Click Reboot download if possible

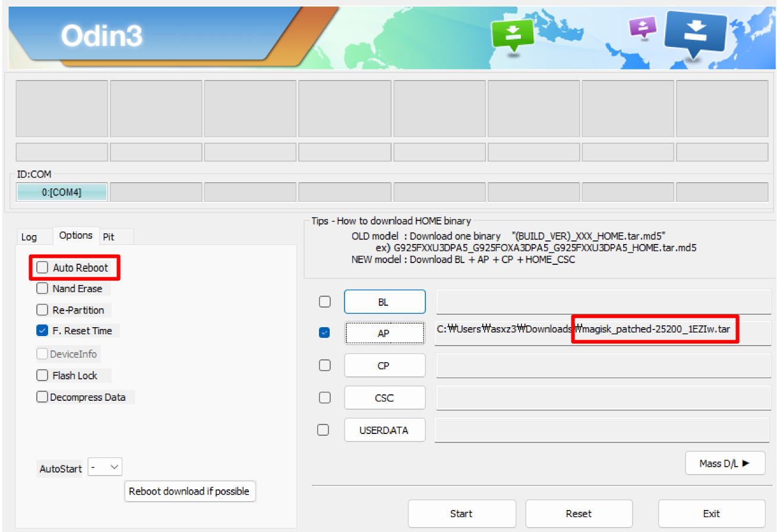190,492
